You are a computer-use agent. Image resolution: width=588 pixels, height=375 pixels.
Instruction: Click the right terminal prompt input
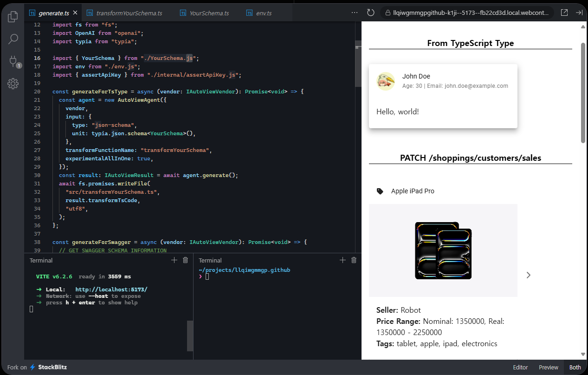[207, 276]
